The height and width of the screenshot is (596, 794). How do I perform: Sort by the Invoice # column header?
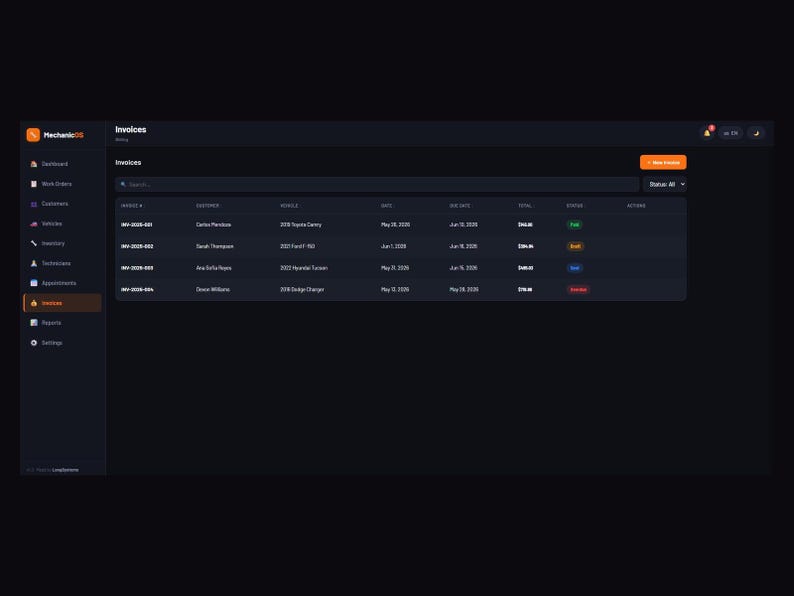point(132,206)
